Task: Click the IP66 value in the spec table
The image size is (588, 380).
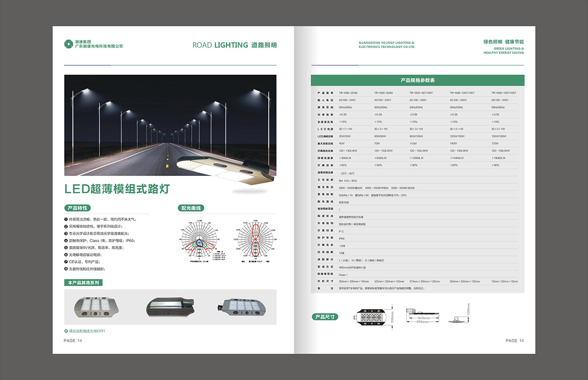Action: pos(342,238)
